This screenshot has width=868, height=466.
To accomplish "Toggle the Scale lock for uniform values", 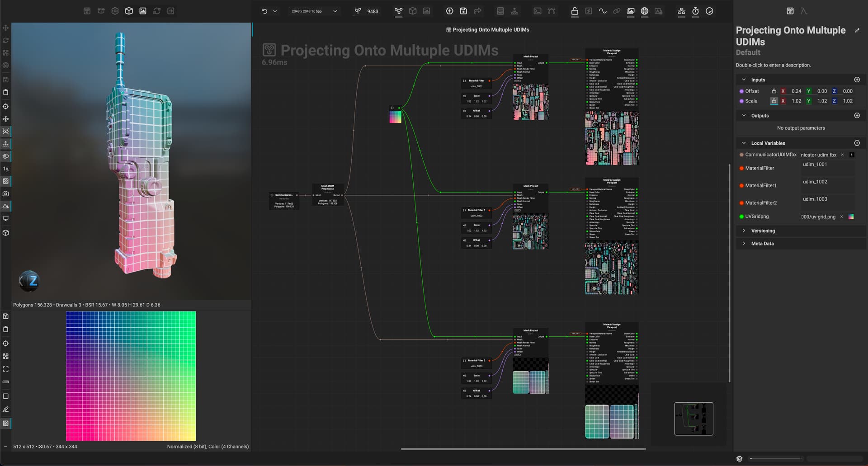I will coord(774,101).
